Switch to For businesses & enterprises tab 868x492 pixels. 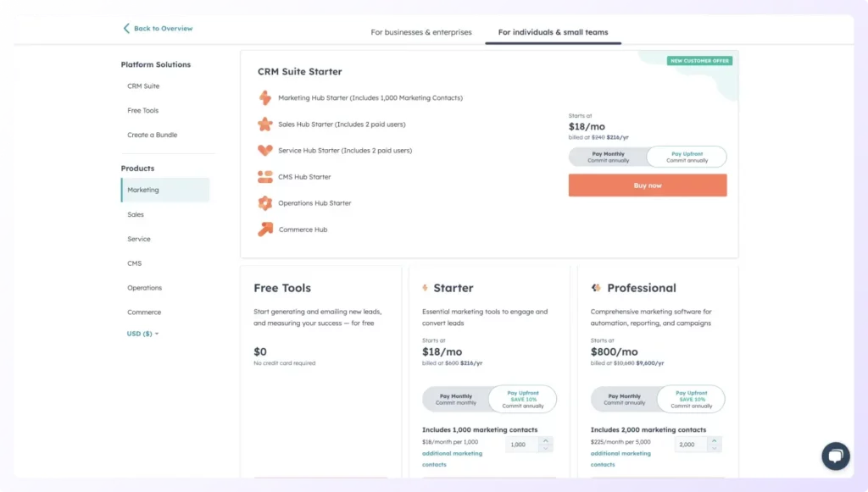pos(421,32)
